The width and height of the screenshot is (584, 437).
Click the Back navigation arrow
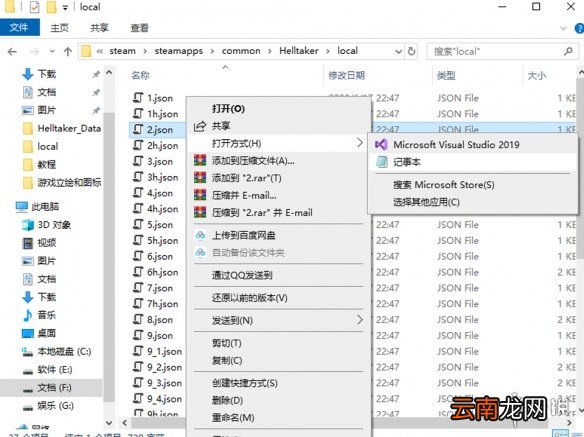(x=12, y=51)
